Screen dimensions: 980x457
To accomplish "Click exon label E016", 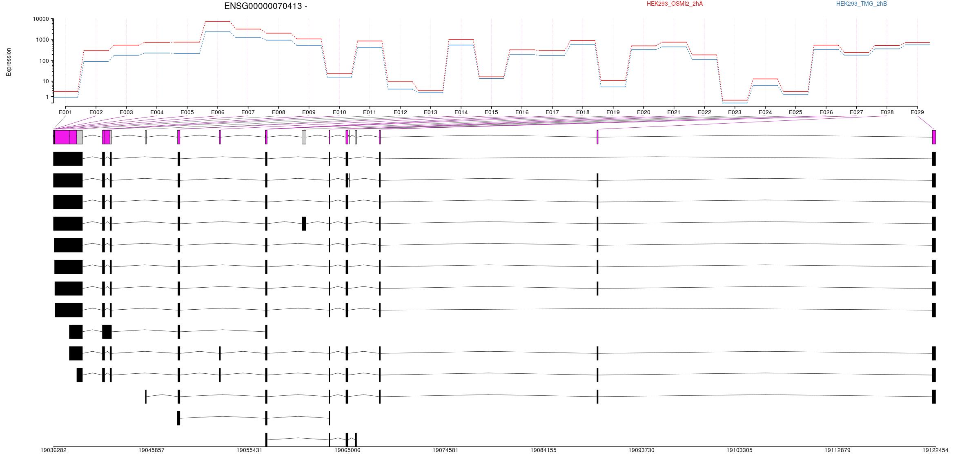I will coord(522,112).
